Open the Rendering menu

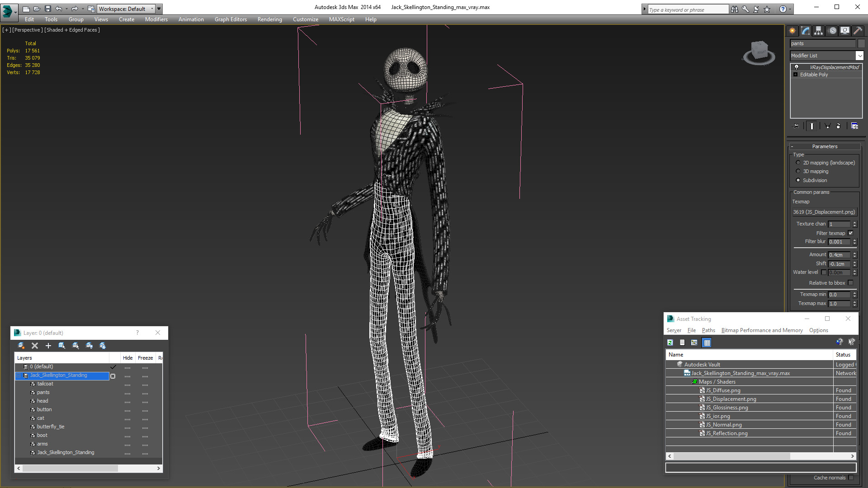coord(269,19)
